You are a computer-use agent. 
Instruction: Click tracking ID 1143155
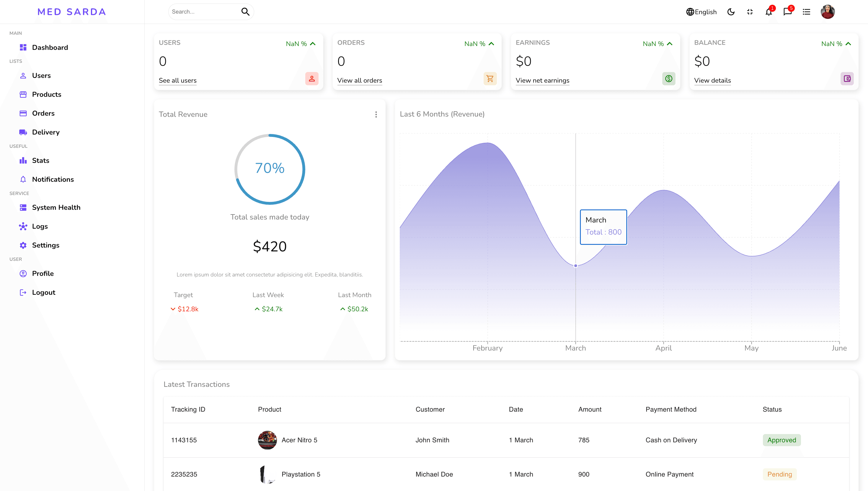[184, 440]
